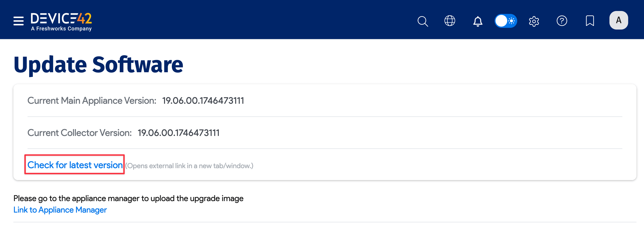Select the external link note text
Screen dimensions: 644x226
190,166
